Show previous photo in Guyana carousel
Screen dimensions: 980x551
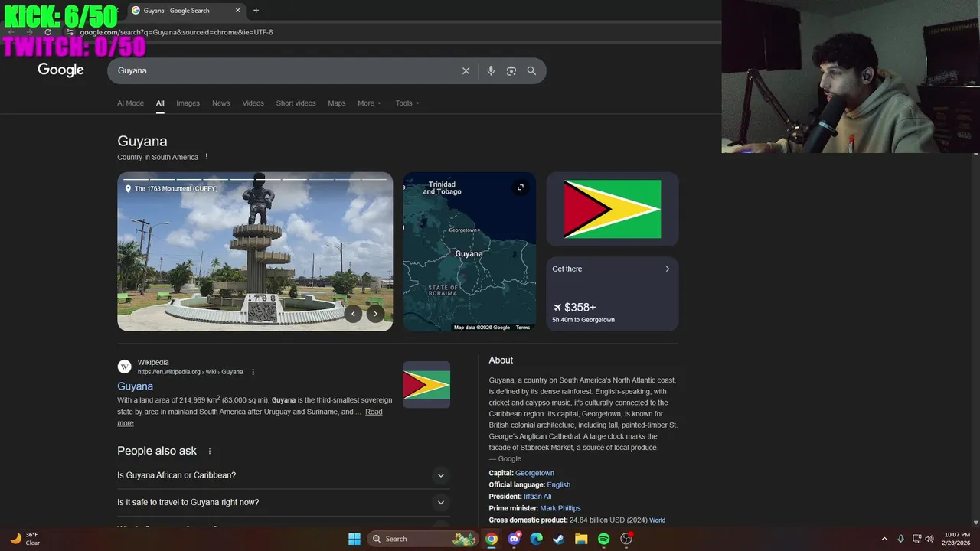[x=353, y=313]
